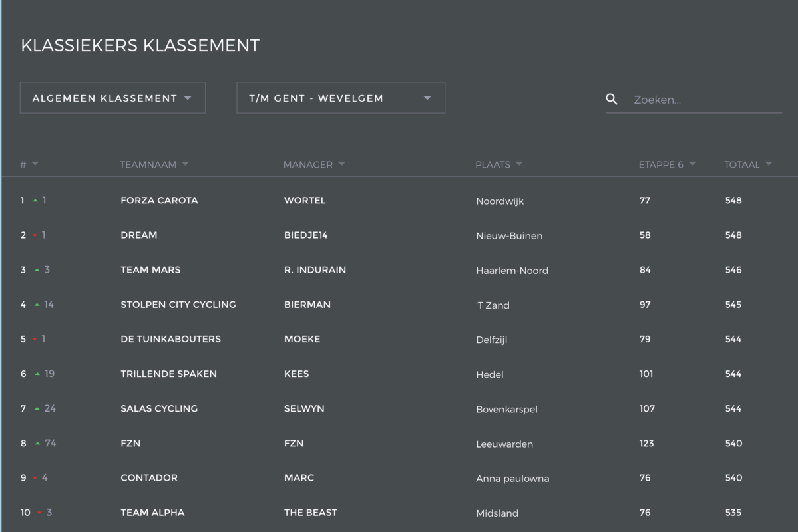Click the up arrow in Trillende Spaken row
Viewport: 798px width, 532px height.
tap(37, 374)
